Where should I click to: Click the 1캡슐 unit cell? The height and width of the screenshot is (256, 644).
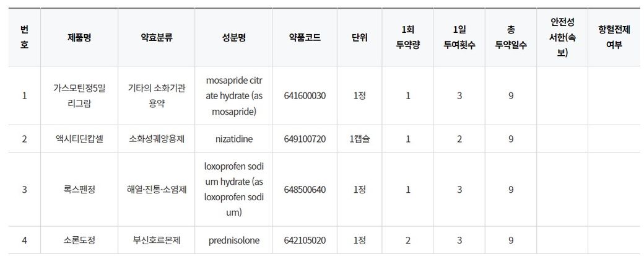coord(359,139)
